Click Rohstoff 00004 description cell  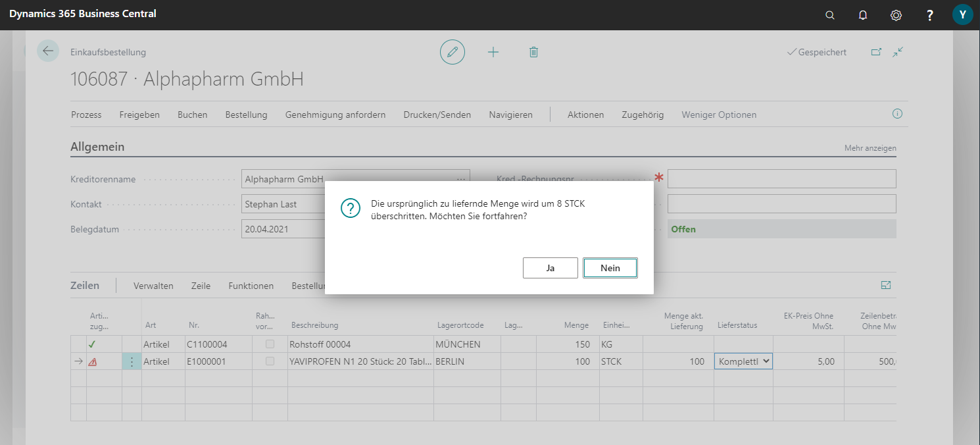click(x=360, y=344)
